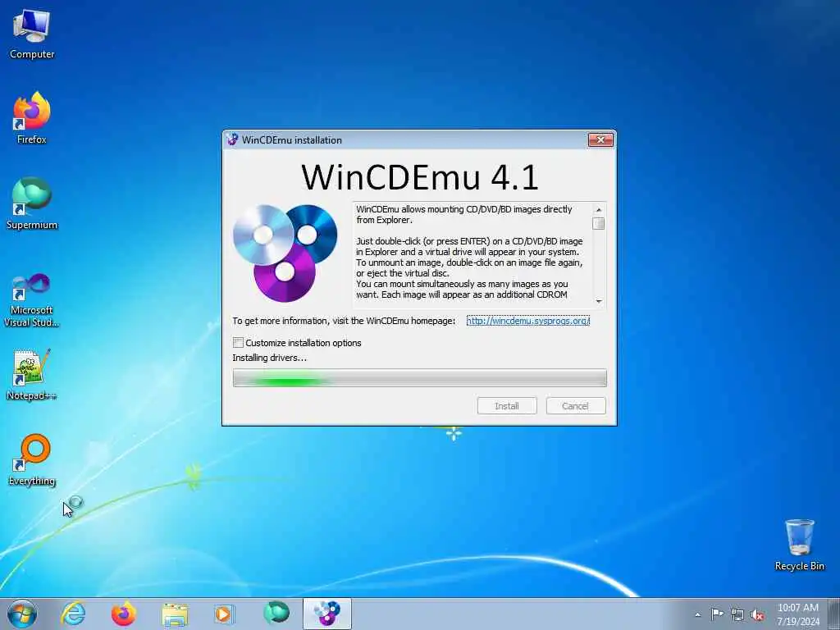Select the Firefox desktop shortcut
Screen dimensions: 840x630
(32, 118)
